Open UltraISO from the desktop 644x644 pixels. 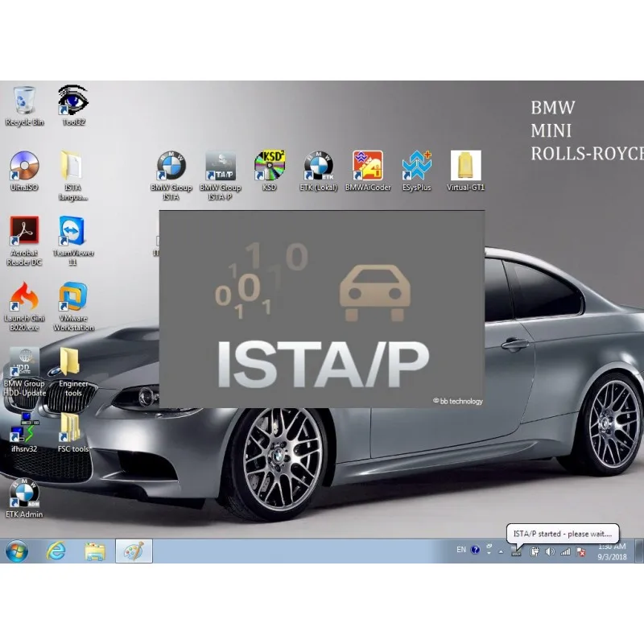click(x=24, y=171)
